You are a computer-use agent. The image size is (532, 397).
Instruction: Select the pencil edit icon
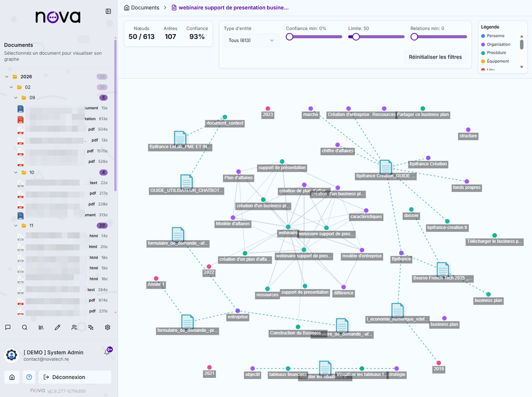(x=58, y=327)
